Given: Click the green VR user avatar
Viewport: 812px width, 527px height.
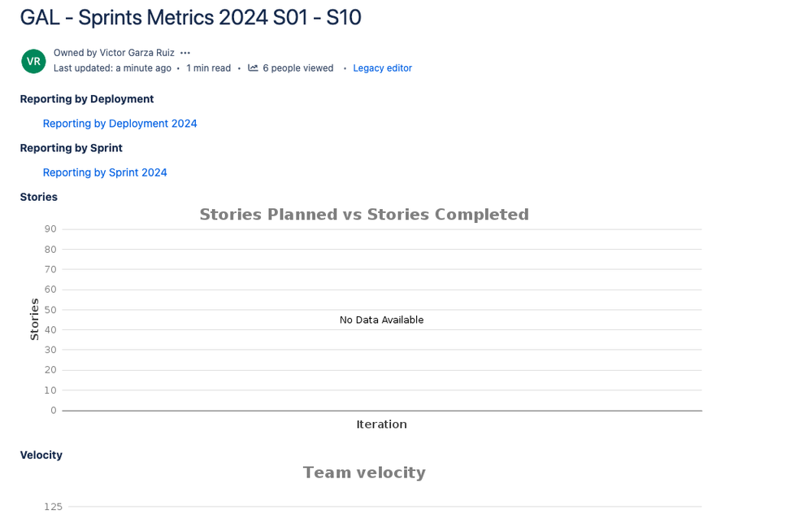Looking at the screenshot, I should click(33, 61).
